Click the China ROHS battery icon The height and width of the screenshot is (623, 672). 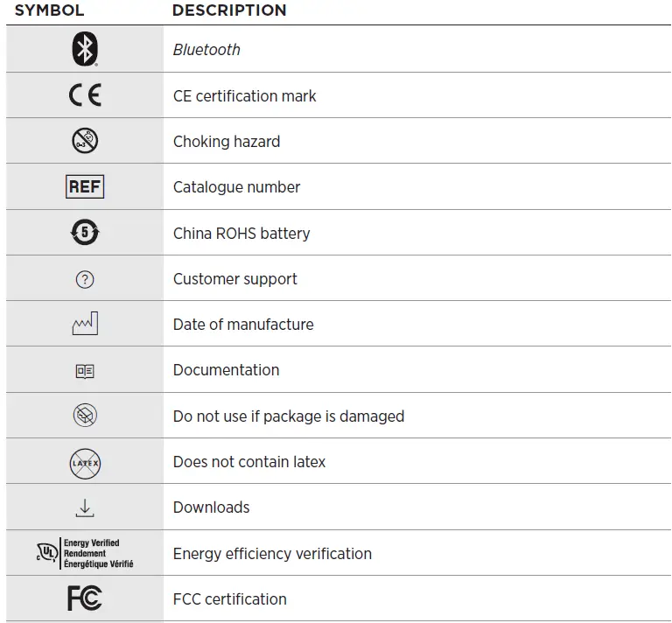click(85, 233)
